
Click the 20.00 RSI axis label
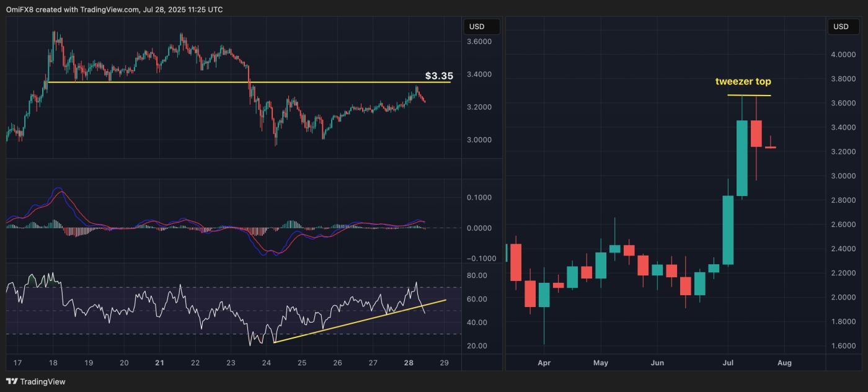pyautogui.click(x=477, y=345)
